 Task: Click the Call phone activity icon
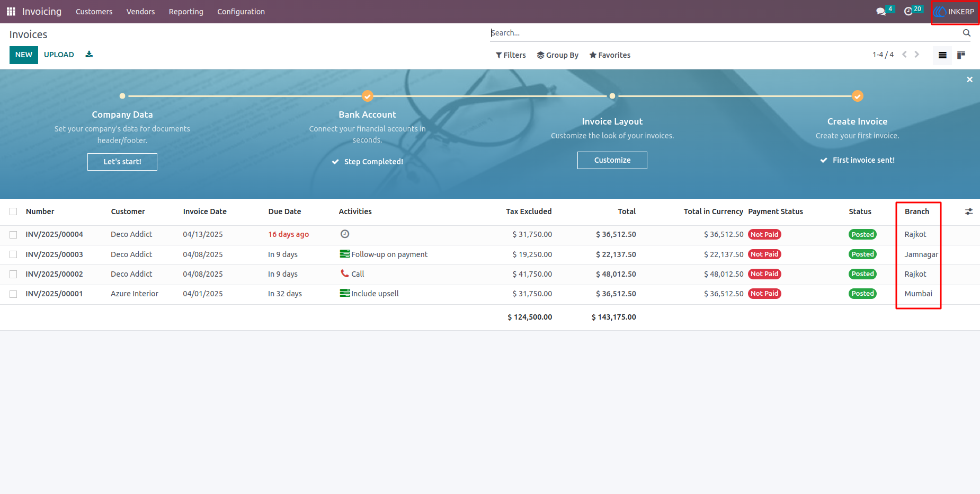point(345,274)
